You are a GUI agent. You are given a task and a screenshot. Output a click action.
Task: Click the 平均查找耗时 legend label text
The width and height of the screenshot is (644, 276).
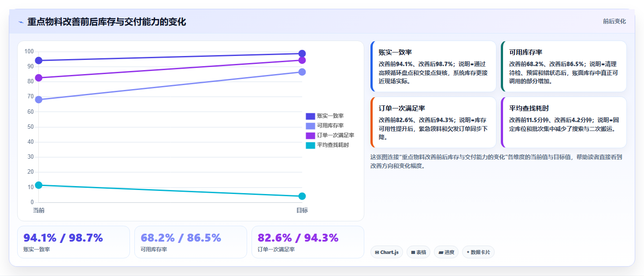pyautogui.click(x=333, y=145)
